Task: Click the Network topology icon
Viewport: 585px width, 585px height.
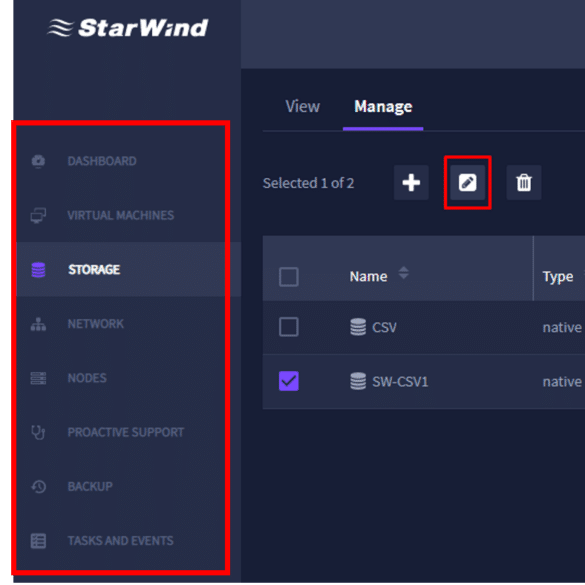Action: pos(38,324)
